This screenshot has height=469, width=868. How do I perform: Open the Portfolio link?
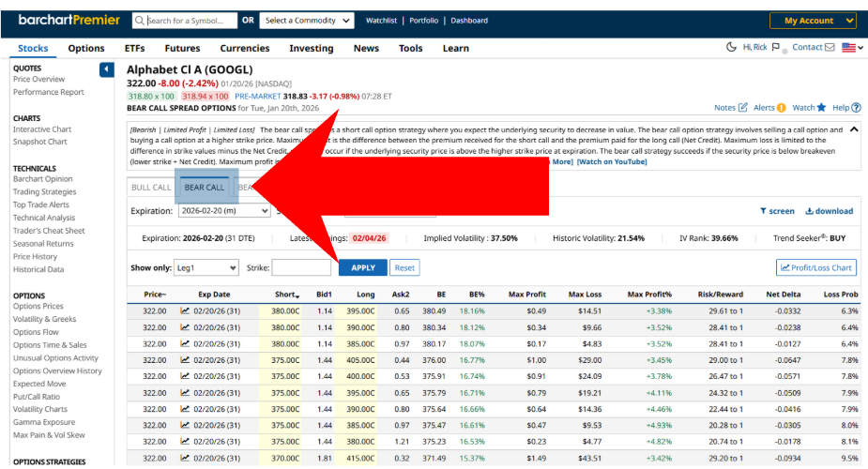tap(424, 21)
